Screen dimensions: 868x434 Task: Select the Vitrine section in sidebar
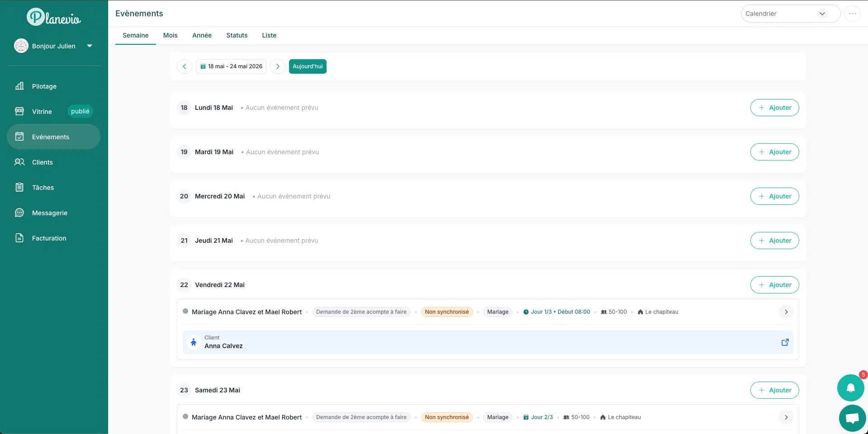[x=42, y=111]
